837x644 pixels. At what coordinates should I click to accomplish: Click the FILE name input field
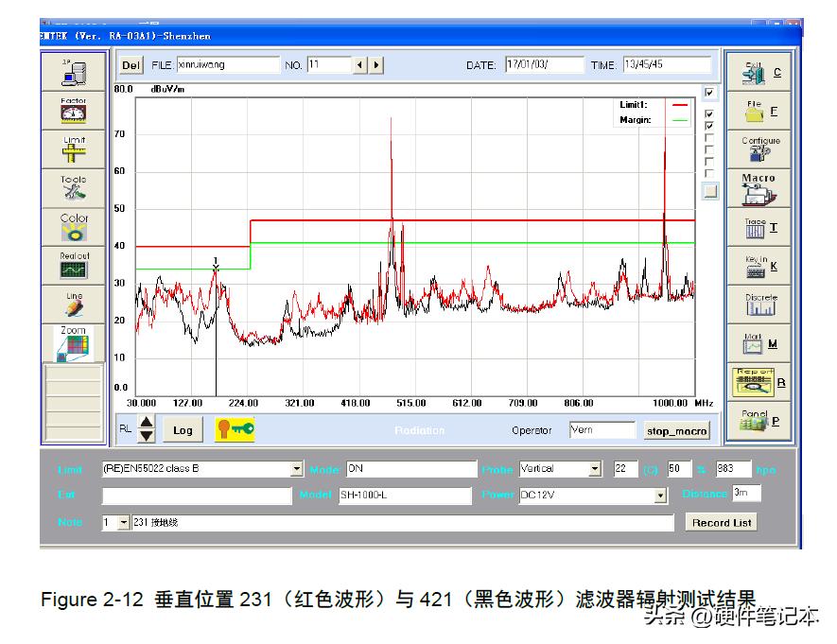(x=229, y=65)
